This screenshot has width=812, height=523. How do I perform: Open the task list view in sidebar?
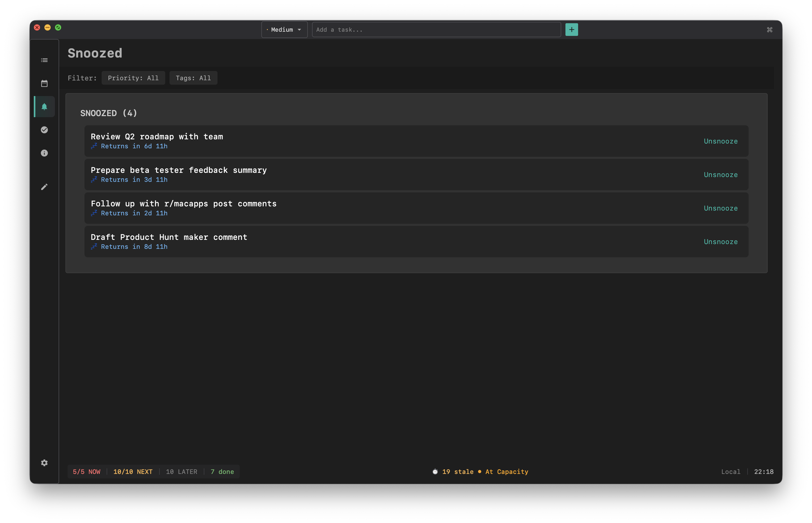pos(44,60)
